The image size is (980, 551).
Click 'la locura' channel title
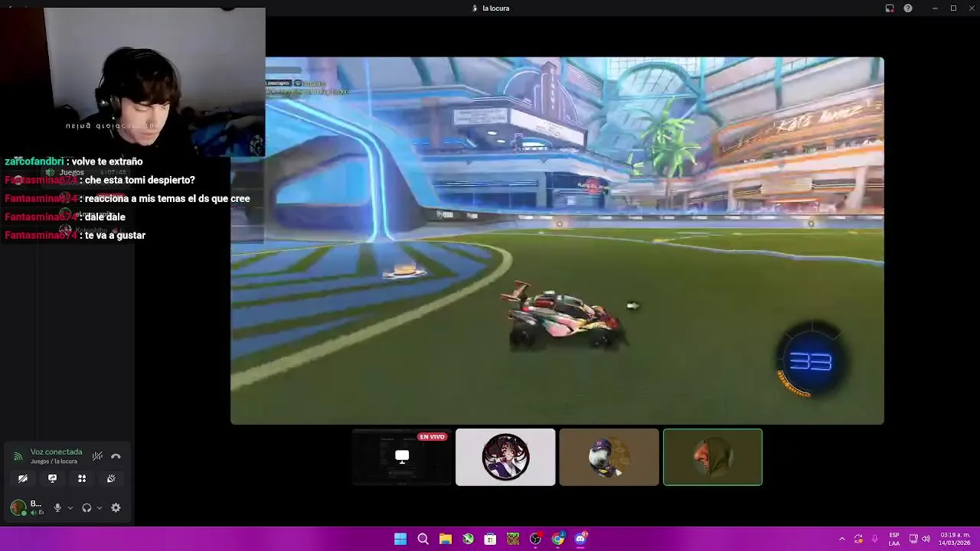coord(495,8)
